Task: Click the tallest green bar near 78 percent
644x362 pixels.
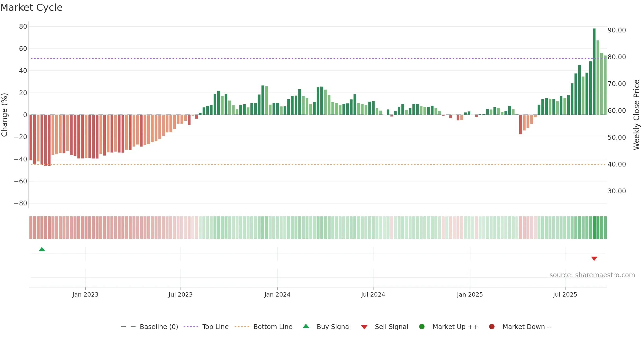Action: (x=594, y=72)
